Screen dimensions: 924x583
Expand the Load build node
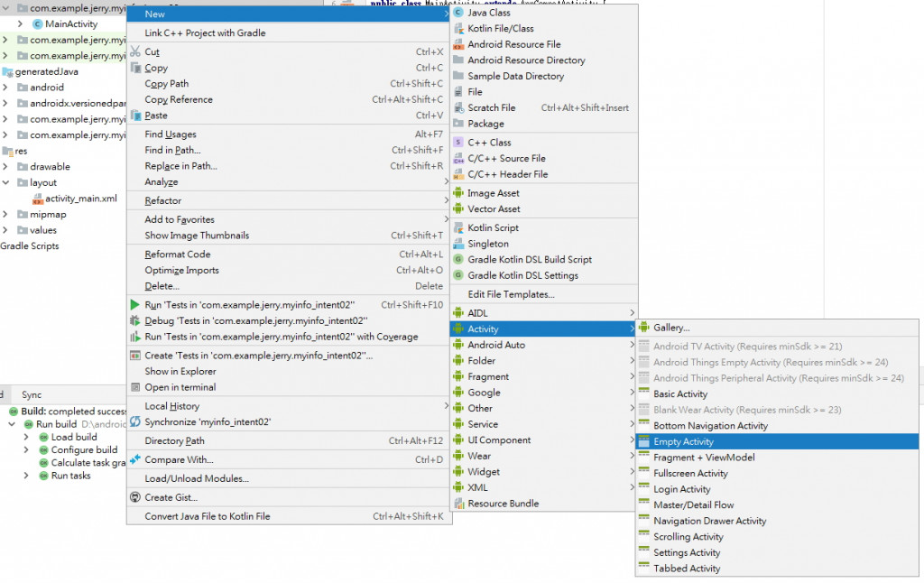pos(26,438)
